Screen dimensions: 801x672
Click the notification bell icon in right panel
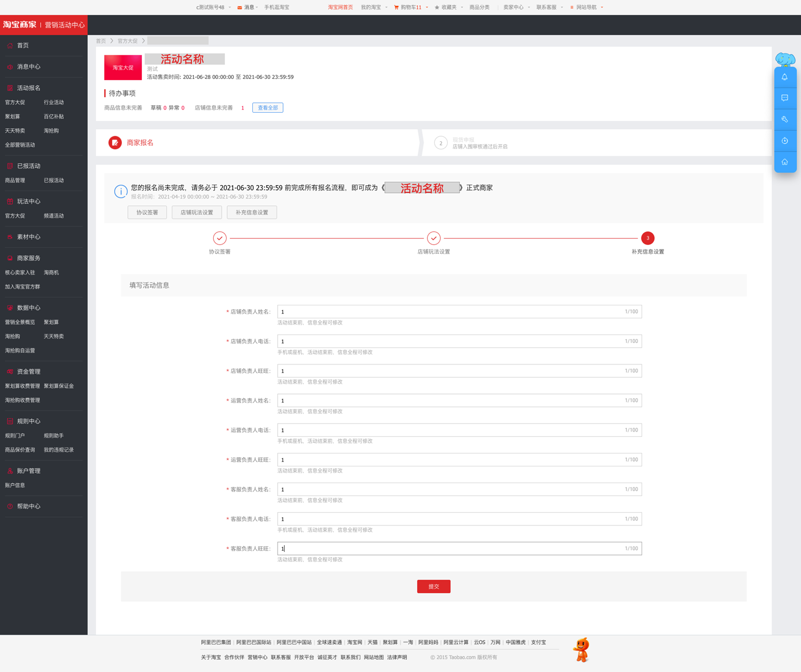tap(784, 77)
